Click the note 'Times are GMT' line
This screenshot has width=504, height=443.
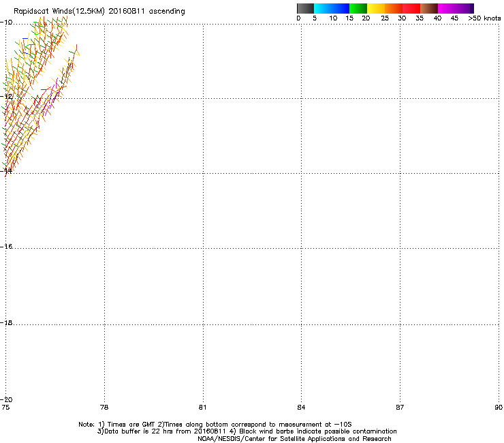215,425
